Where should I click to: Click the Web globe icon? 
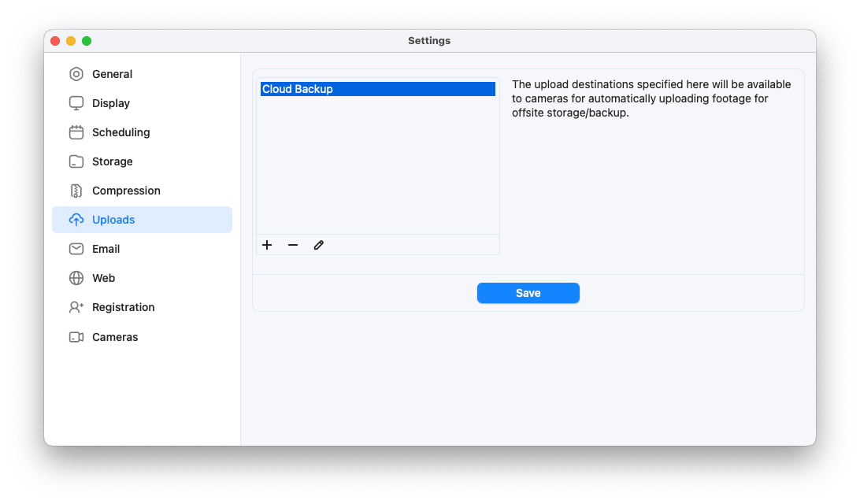coord(76,278)
